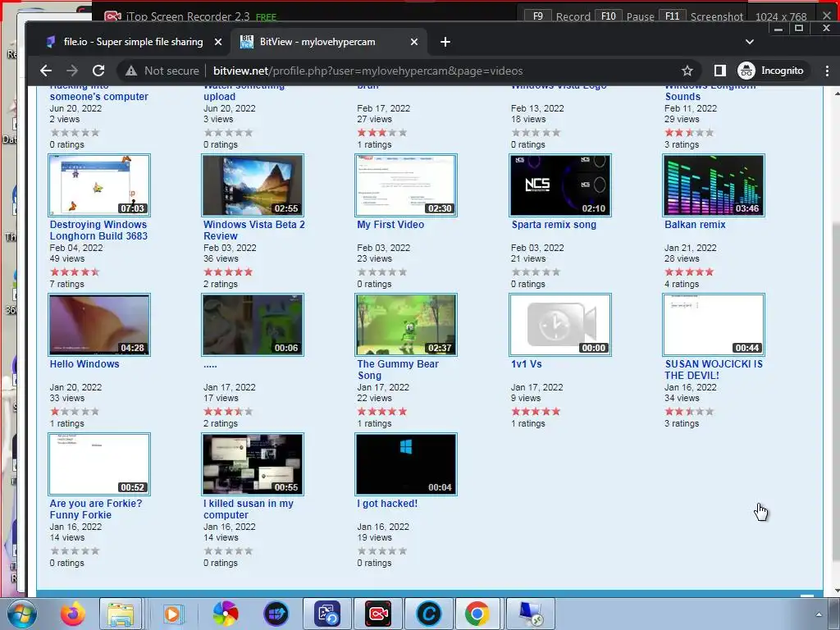This screenshot has height=630, width=840.
Task: Click the address bar URL field
Action: pyautogui.click(x=367, y=71)
